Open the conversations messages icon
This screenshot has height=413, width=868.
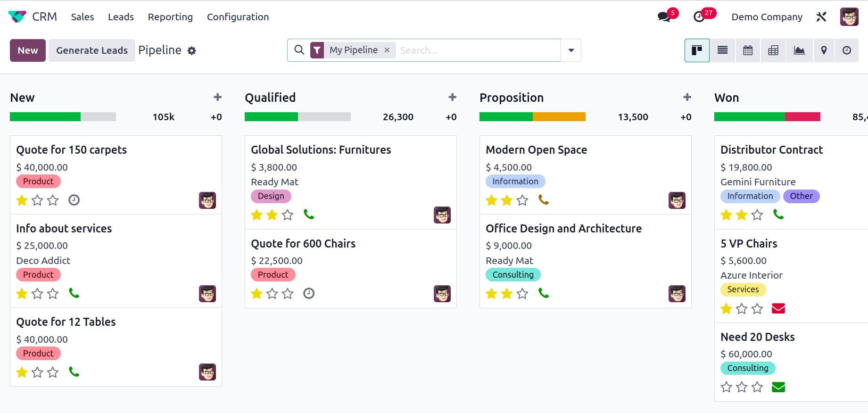pyautogui.click(x=664, y=17)
